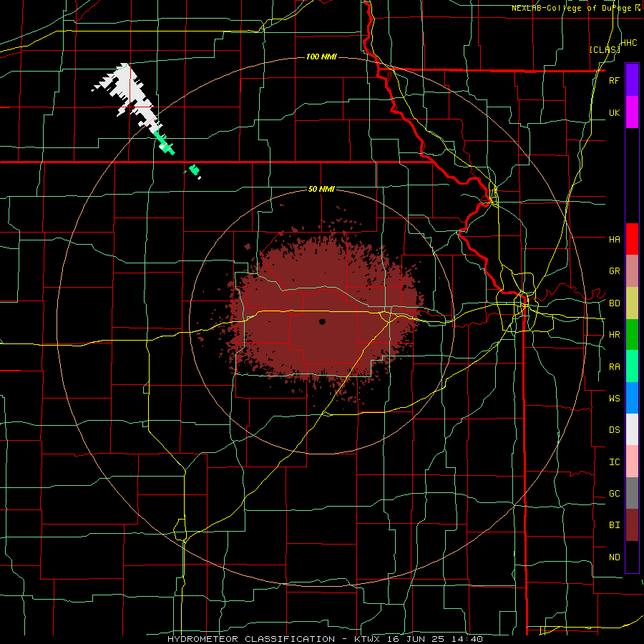This screenshot has height=644, width=644.
Task: Click the 100 NMI range ring label
Action: [x=321, y=57]
